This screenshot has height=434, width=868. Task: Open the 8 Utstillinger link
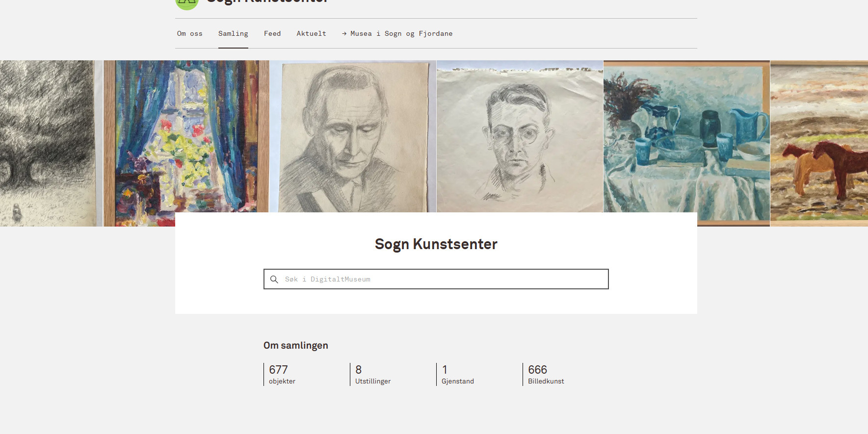click(372, 375)
